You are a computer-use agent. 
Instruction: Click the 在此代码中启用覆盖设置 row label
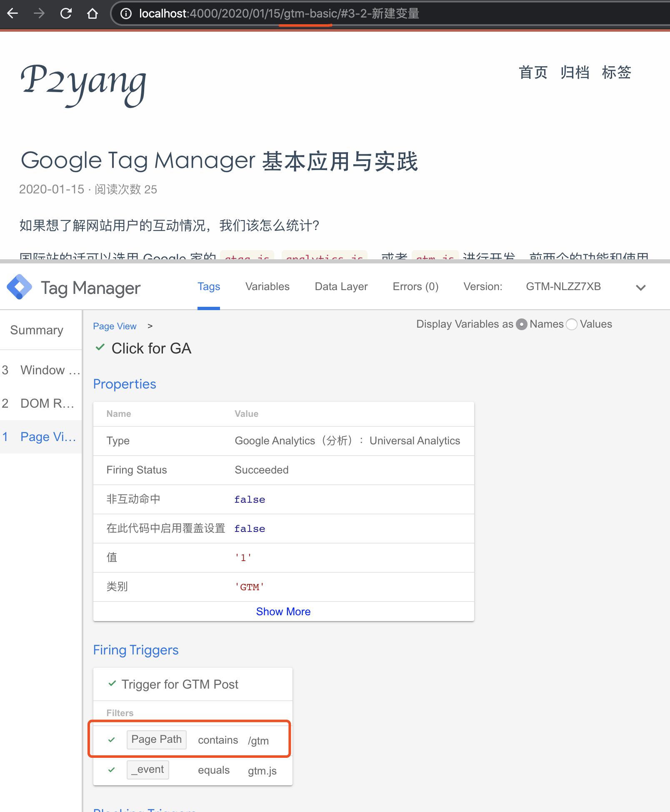(x=166, y=529)
